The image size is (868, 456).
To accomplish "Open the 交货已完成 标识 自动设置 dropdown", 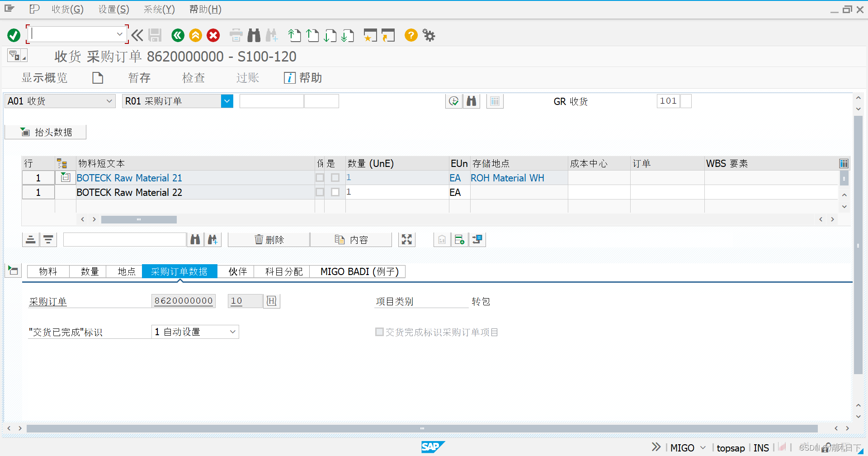I will click(x=233, y=332).
